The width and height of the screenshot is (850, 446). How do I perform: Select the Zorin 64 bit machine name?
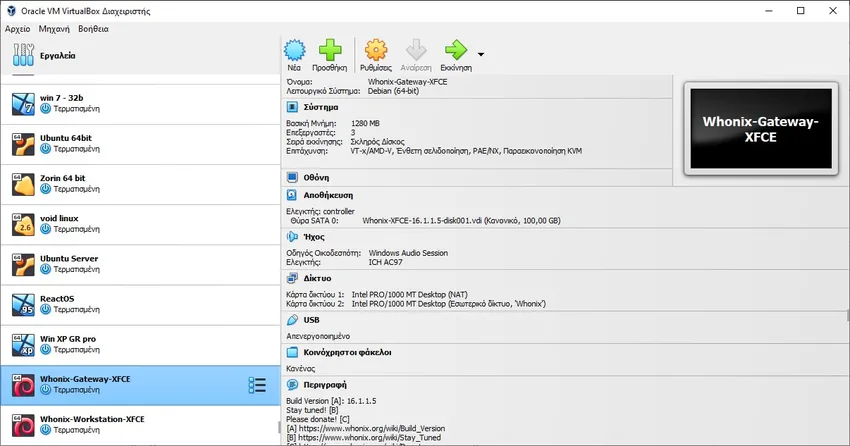(62, 178)
